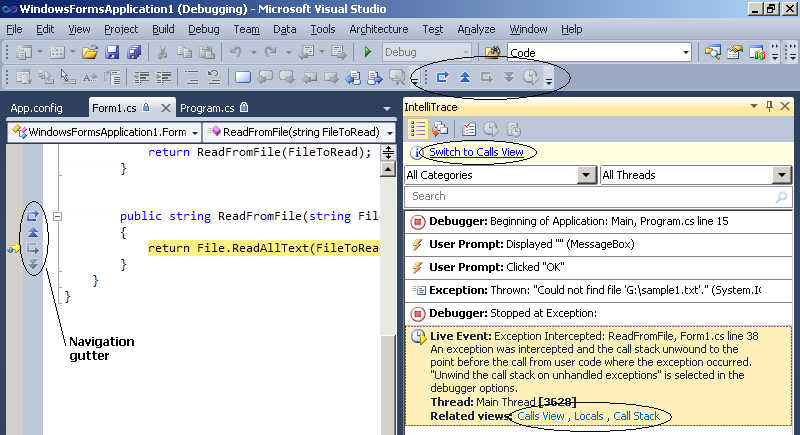Viewport: 800px width, 435px height.
Task: Click the IntelliTrace step-out blue arrow toolbar icon
Action: coord(442,78)
